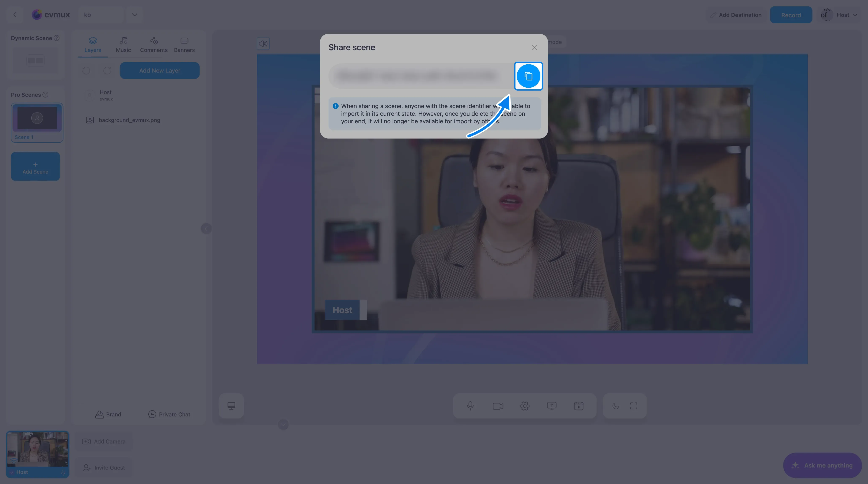Image resolution: width=868 pixels, height=484 pixels.
Task: Open the Brand settings
Action: coord(108,414)
